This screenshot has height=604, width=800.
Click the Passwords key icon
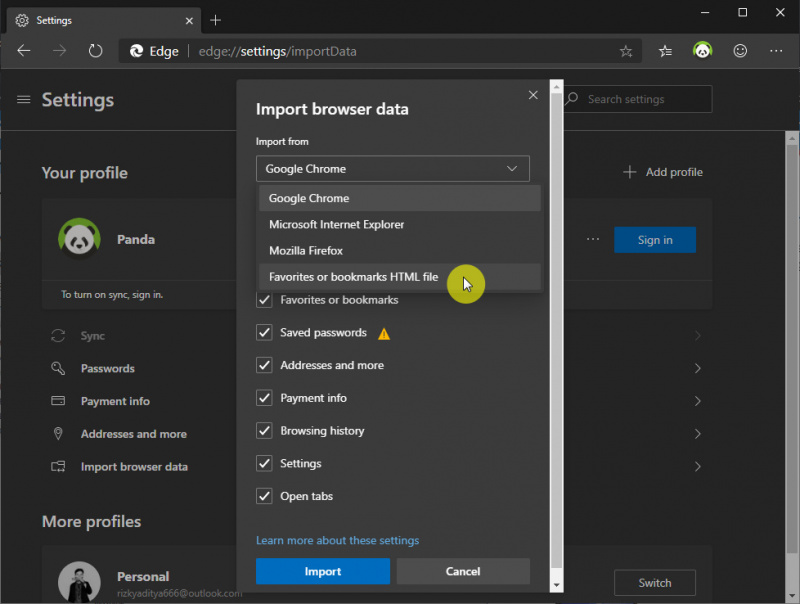58,368
